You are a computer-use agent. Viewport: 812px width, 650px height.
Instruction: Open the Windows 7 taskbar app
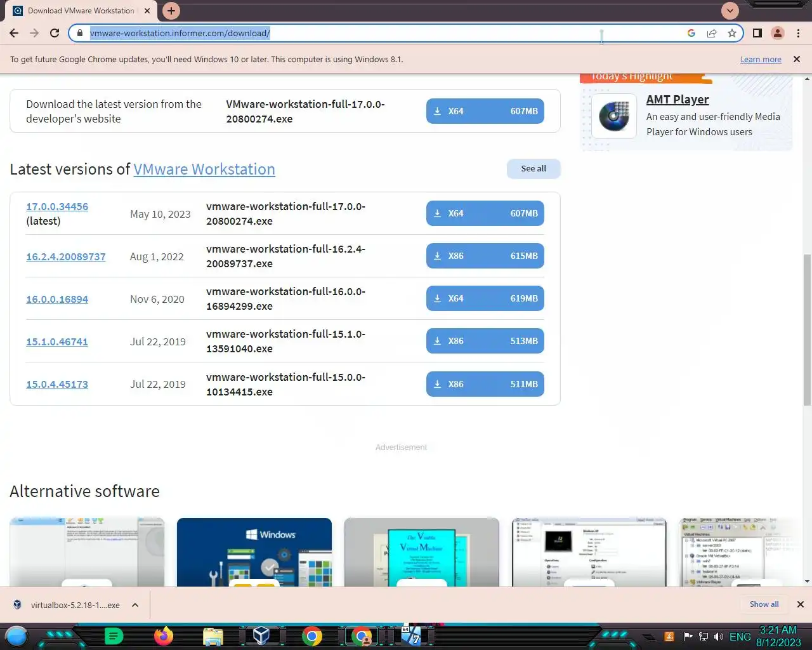(x=411, y=636)
